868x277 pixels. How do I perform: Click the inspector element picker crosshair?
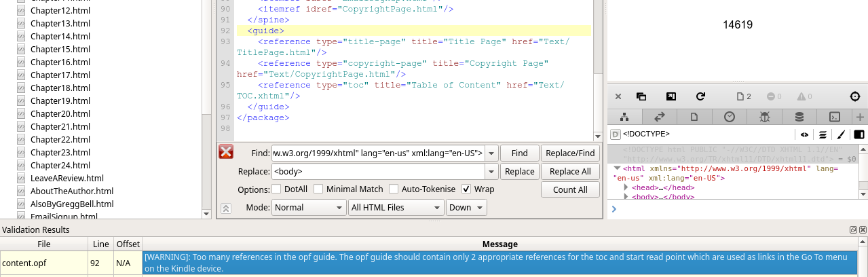[855, 97]
